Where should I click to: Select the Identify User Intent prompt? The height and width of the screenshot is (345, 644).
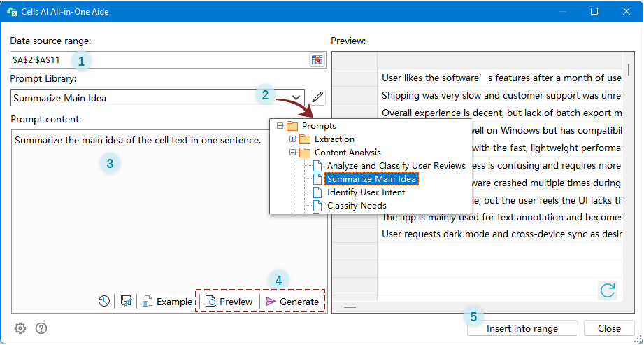coord(366,192)
